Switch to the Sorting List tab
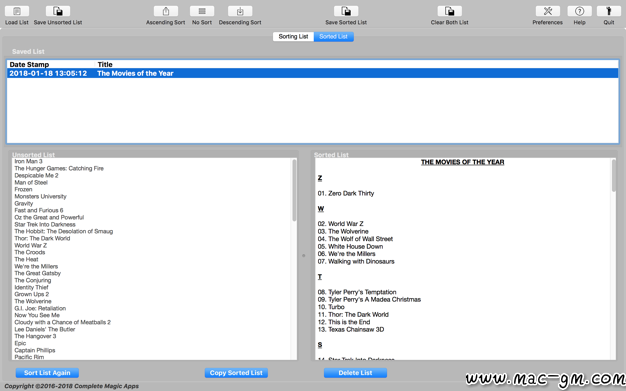The image size is (626, 391). point(293,36)
